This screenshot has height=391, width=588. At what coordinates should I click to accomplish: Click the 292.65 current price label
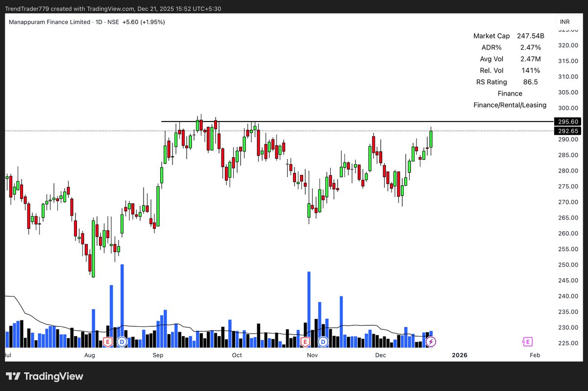click(567, 131)
